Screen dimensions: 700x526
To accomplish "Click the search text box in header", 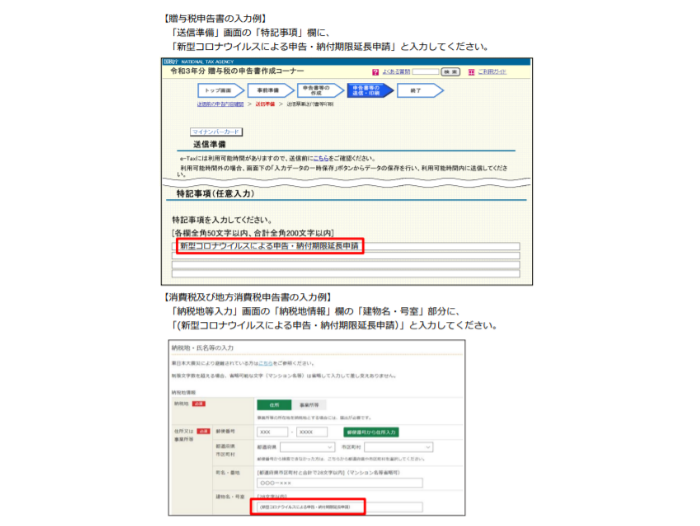I will [x=426, y=72].
